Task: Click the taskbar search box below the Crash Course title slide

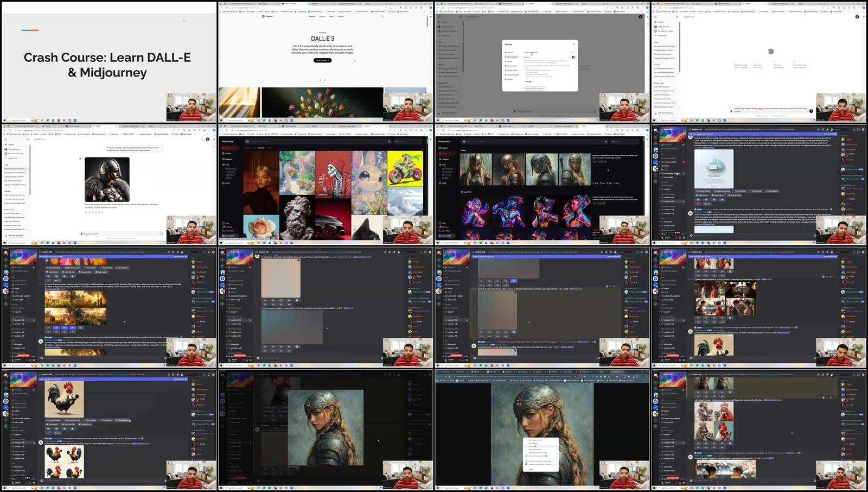Action: [x=18, y=120]
